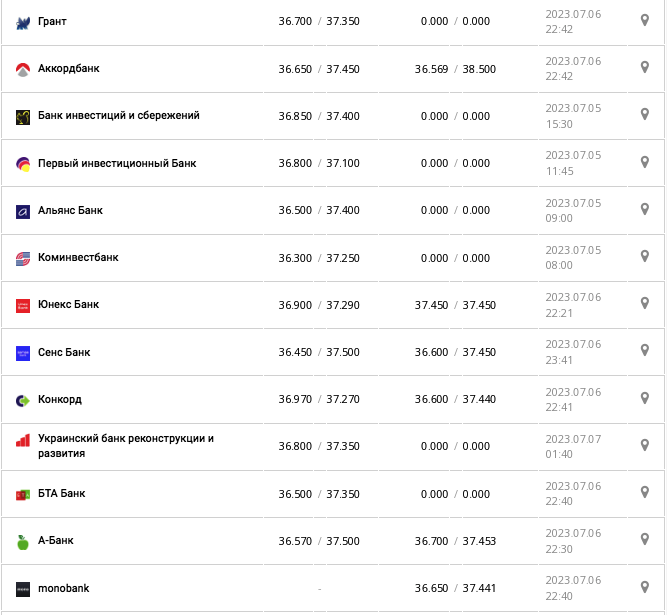
Task: Open Первый инвестиционный Банк link
Action: pyautogui.click(x=117, y=163)
